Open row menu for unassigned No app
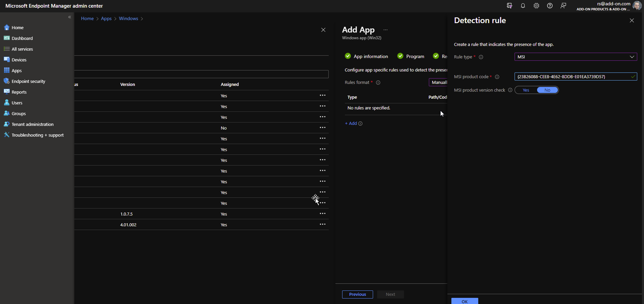The height and width of the screenshot is (304, 644). pos(323,128)
